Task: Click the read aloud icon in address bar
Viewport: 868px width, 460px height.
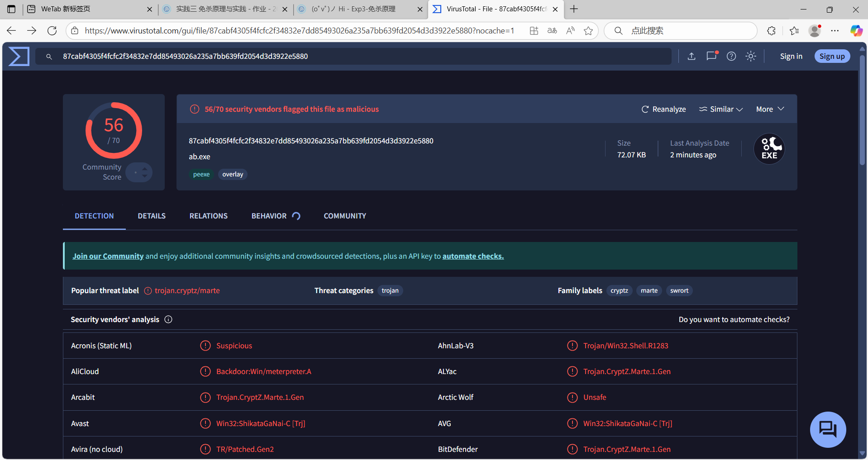Action: (570, 30)
